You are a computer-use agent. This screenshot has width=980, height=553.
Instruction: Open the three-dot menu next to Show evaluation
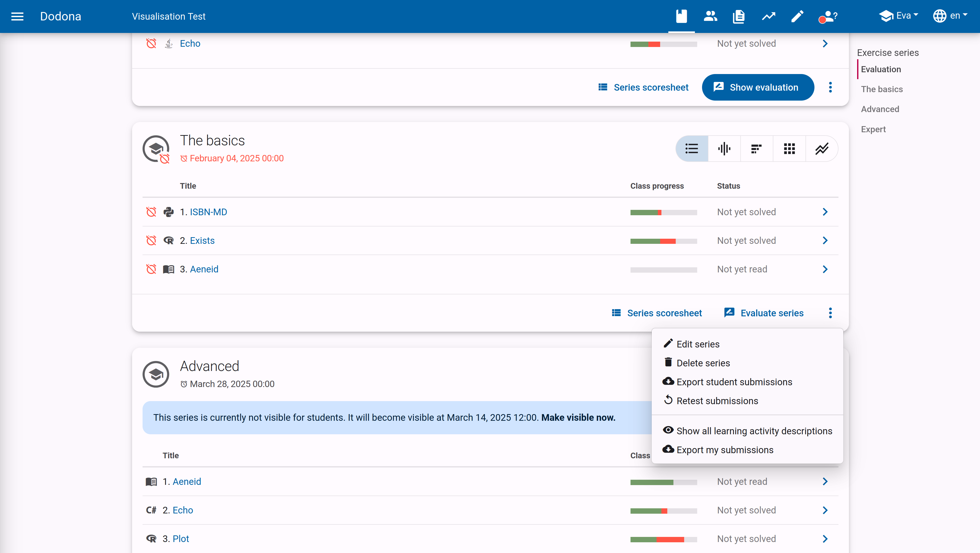click(x=830, y=87)
